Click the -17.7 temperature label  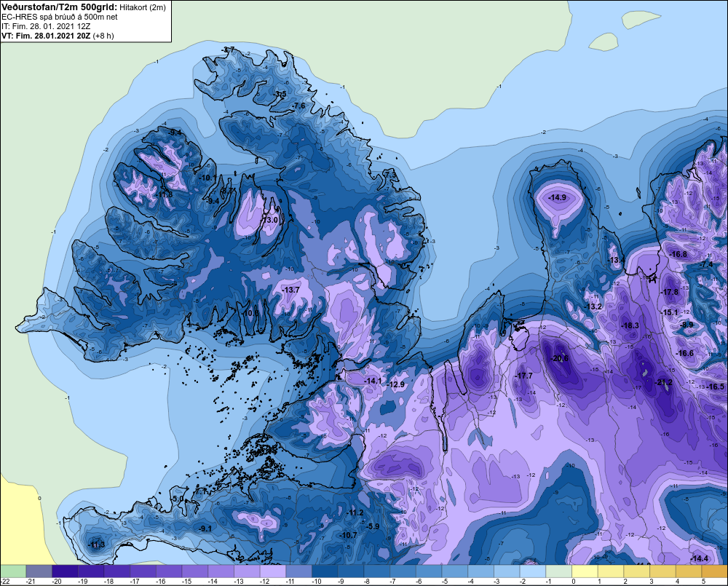click(x=523, y=376)
